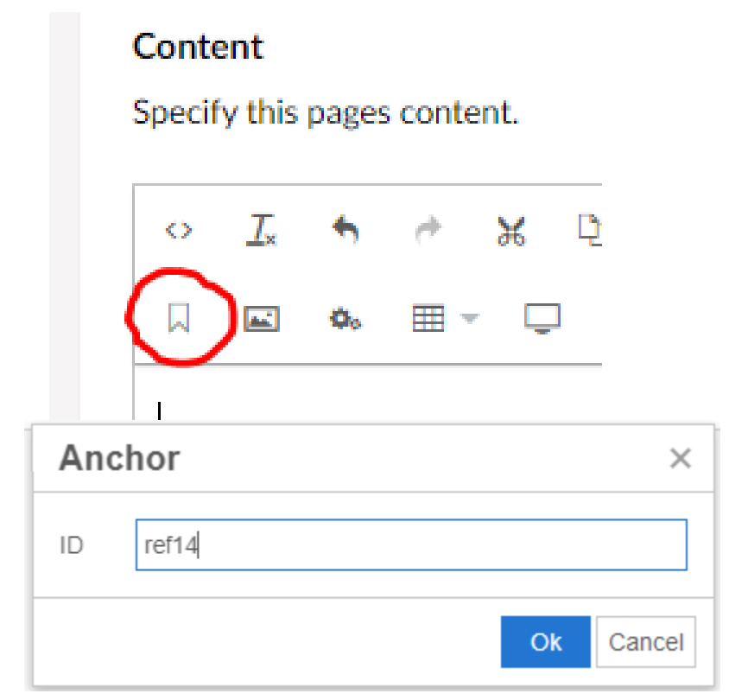Click the circled anchor bookmark icon
This screenshot has width=748, height=700.
(x=179, y=319)
